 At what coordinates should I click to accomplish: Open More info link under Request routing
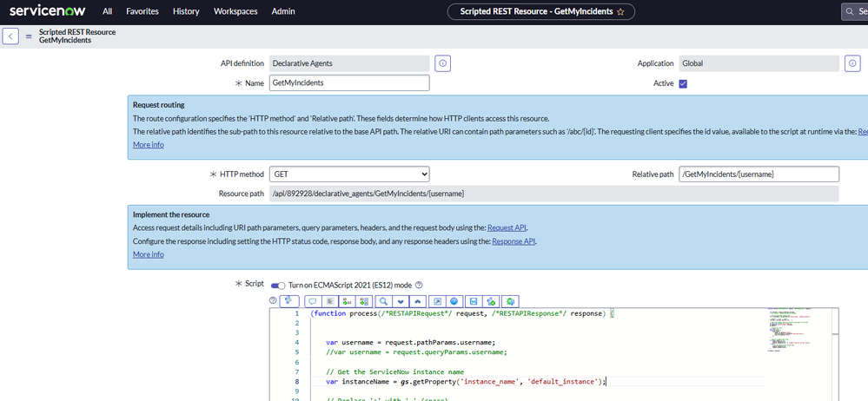[x=149, y=145]
